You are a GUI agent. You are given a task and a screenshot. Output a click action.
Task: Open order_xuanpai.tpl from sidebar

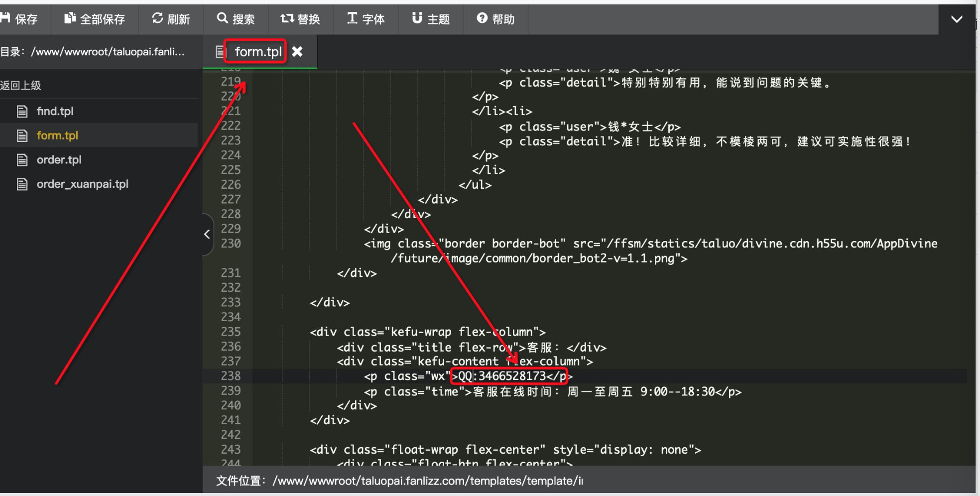82,184
